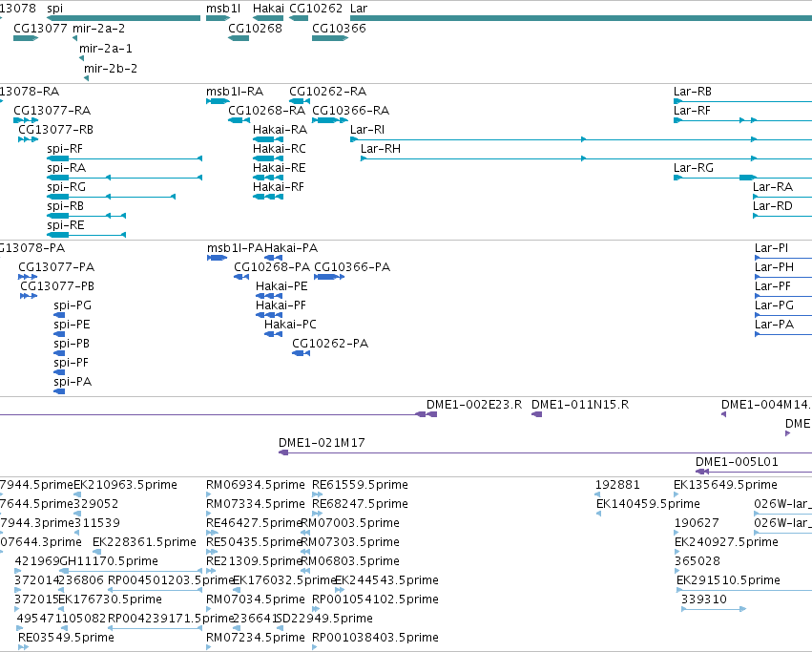Click the CG10268-PA protein label
The width and height of the screenshot is (812, 652).
[x=272, y=267]
